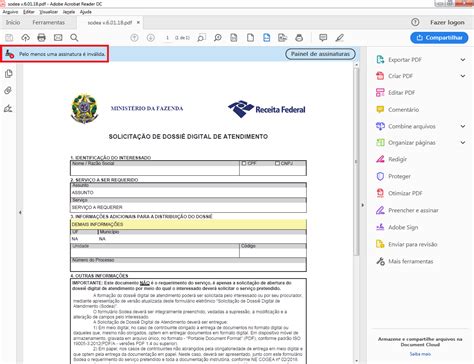474x364 pixels.
Task: Switch to the Início tab
Action: pos(13,22)
